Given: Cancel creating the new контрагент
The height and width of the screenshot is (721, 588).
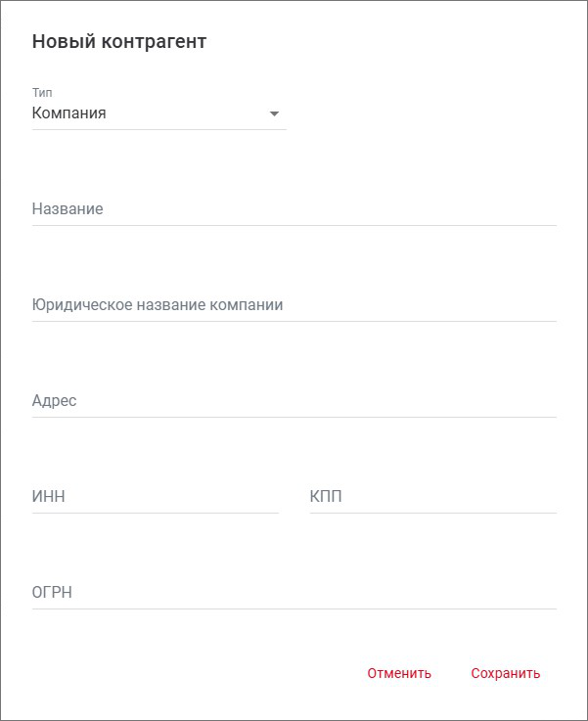Looking at the screenshot, I should pos(399,673).
